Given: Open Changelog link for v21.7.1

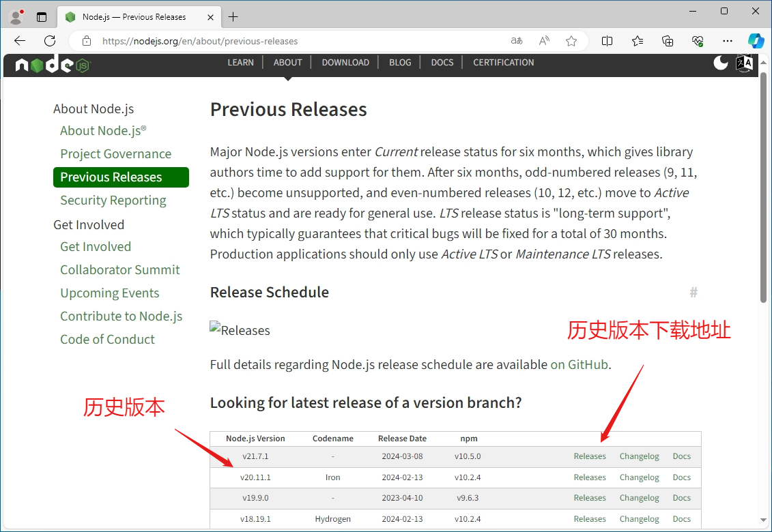Looking at the screenshot, I should click(639, 456).
